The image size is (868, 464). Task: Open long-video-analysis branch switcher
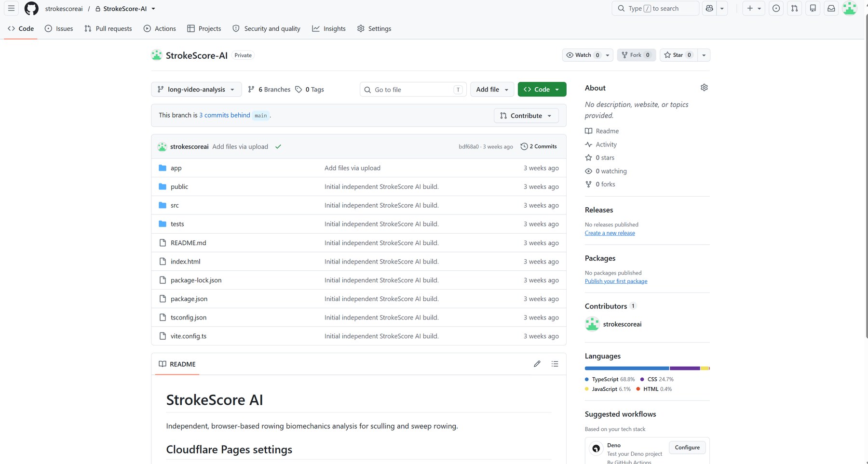click(x=196, y=90)
